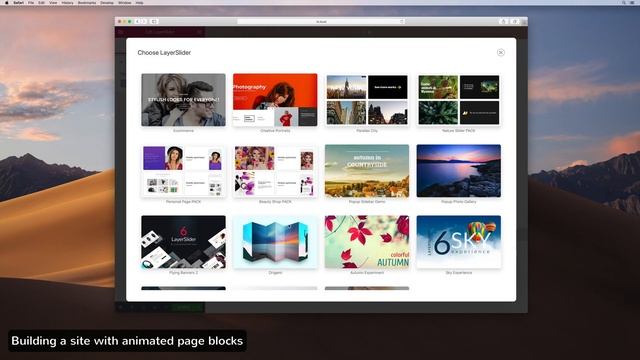The image size is (640, 360).
Task: Open the History menu
Action: coord(68,2)
